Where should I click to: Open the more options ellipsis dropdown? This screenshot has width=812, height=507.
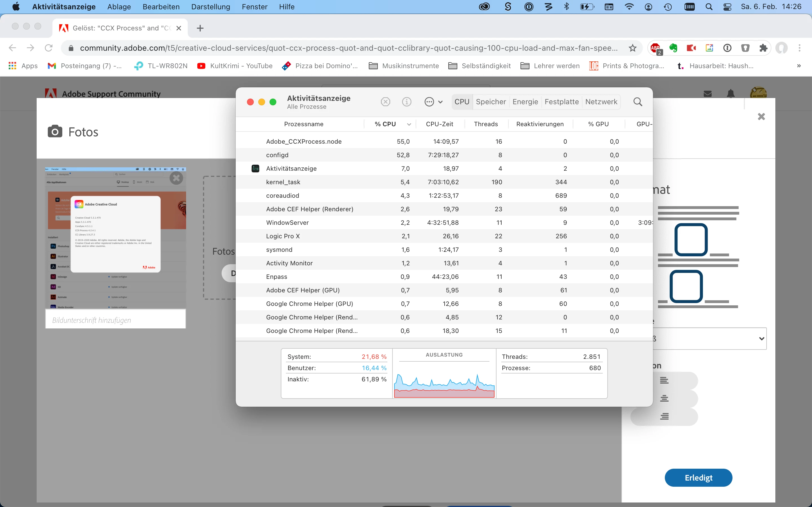(x=433, y=102)
